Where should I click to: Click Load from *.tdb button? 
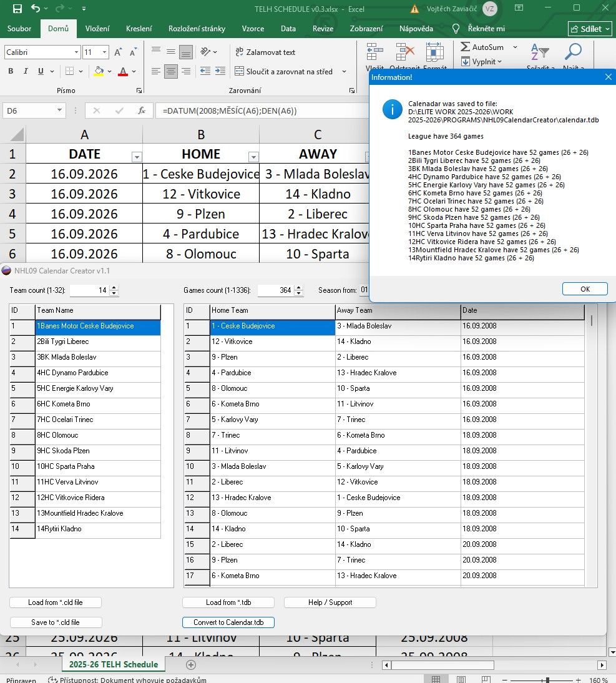point(228,602)
